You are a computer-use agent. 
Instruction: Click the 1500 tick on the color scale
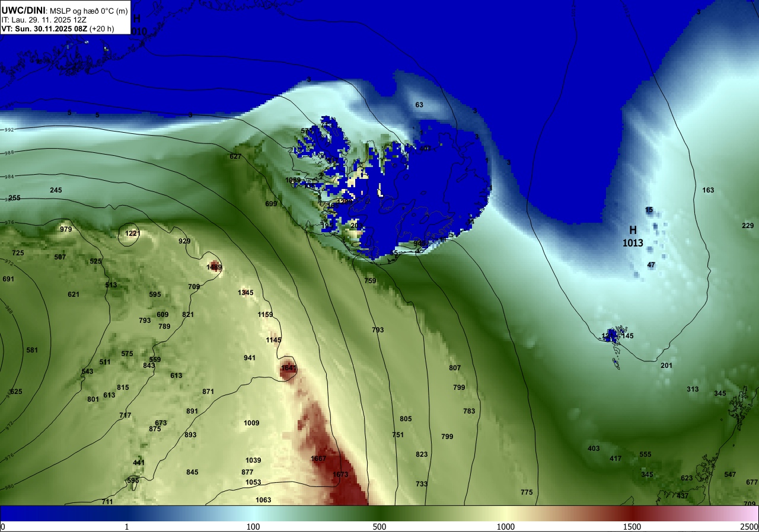632,527
